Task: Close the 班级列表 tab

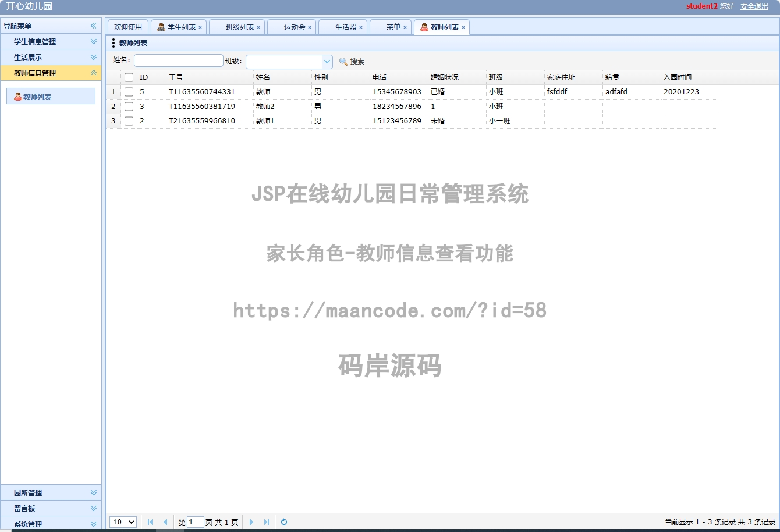Action: pyautogui.click(x=258, y=27)
